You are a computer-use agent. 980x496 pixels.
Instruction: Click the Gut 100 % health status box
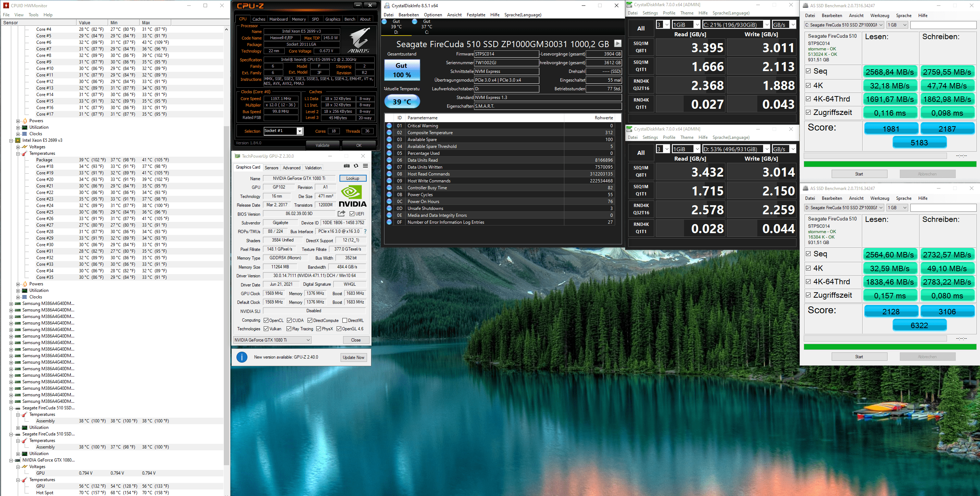click(x=402, y=70)
